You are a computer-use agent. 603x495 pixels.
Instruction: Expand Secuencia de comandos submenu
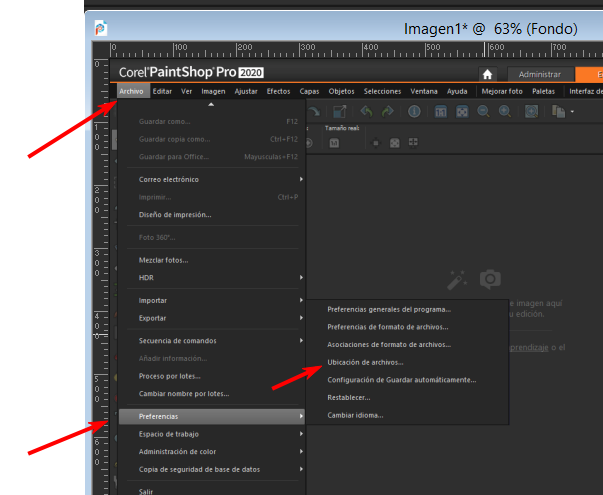(x=212, y=341)
